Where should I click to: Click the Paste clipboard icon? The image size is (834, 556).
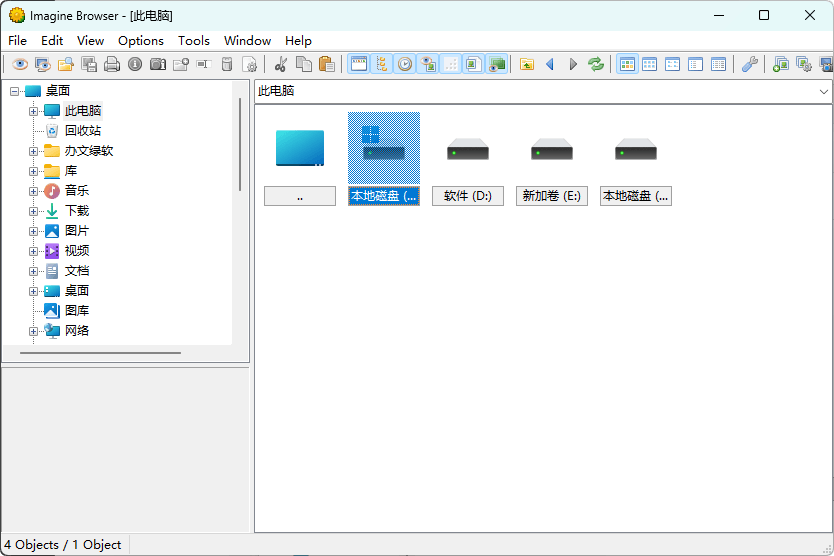click(x=327, y=64)
